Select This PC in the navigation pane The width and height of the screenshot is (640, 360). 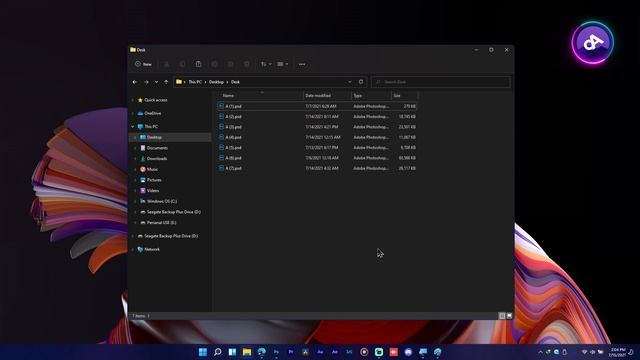(x=147, y=127)
